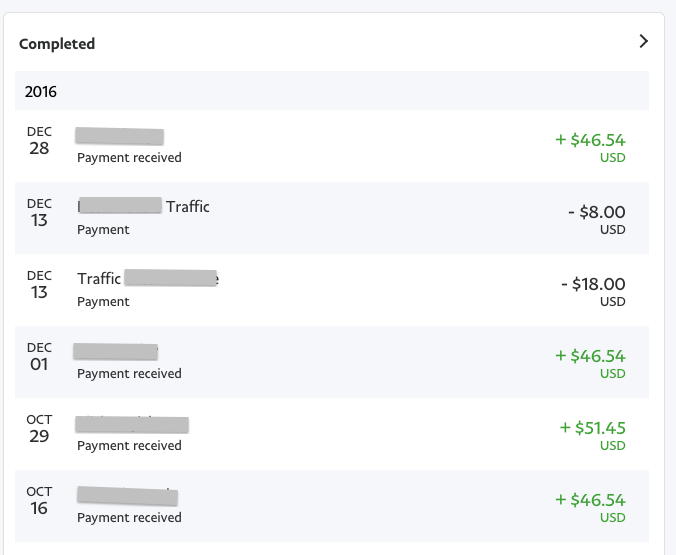The image size is (676, 555).
Task: Select the 2016 year header
Action: click(332, 91)
